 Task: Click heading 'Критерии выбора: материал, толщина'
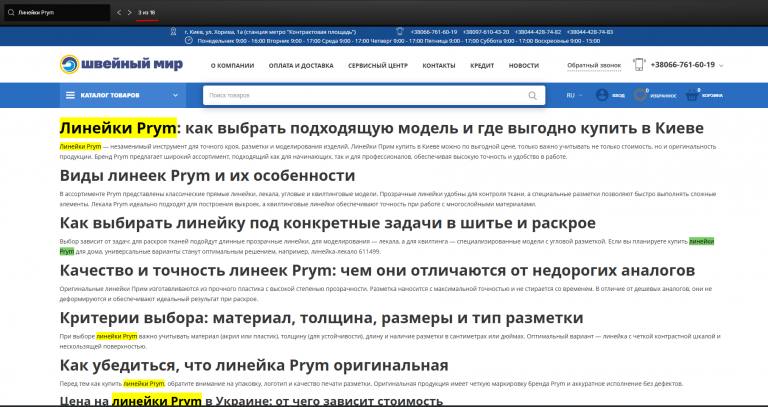pos(321,318)
